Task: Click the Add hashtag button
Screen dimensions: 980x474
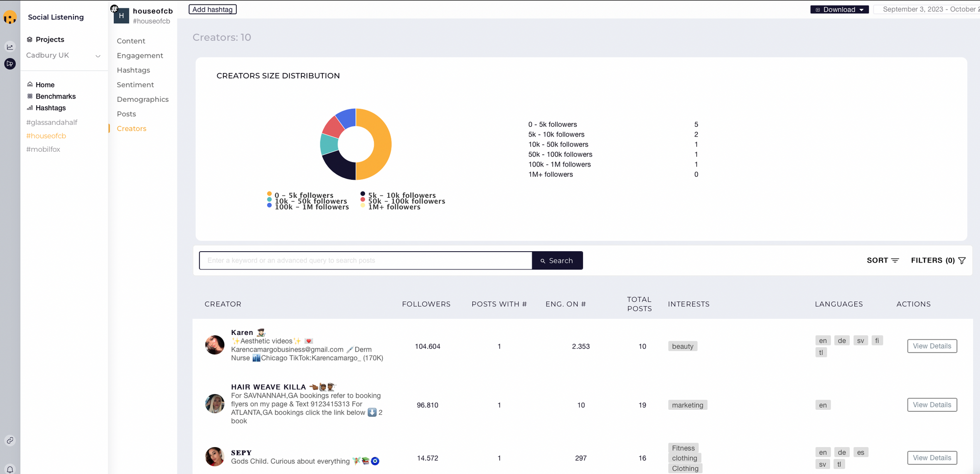Action: point(213,9)
